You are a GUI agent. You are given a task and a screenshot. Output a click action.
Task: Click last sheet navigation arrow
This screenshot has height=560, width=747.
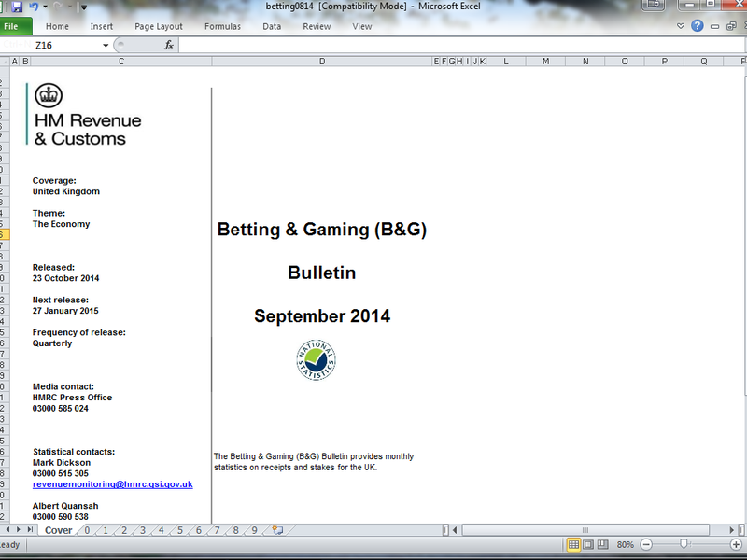(x=30, y=529)
